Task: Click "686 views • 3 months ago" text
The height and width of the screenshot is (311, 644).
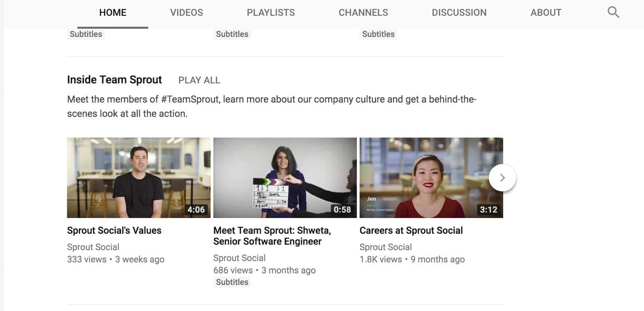Action: pyautogui.click(x=264, y=270)
